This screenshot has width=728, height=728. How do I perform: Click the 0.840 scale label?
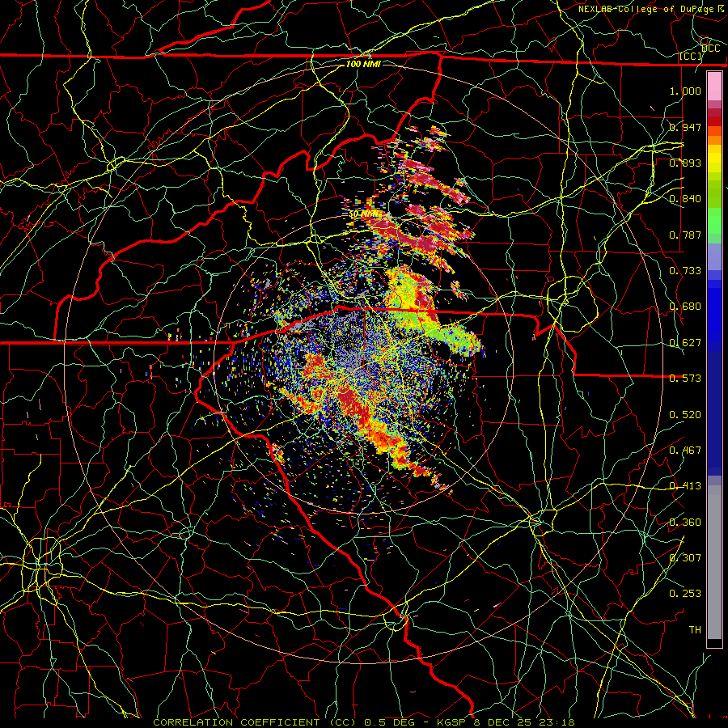pyautogui.click(x=685, y=199)
